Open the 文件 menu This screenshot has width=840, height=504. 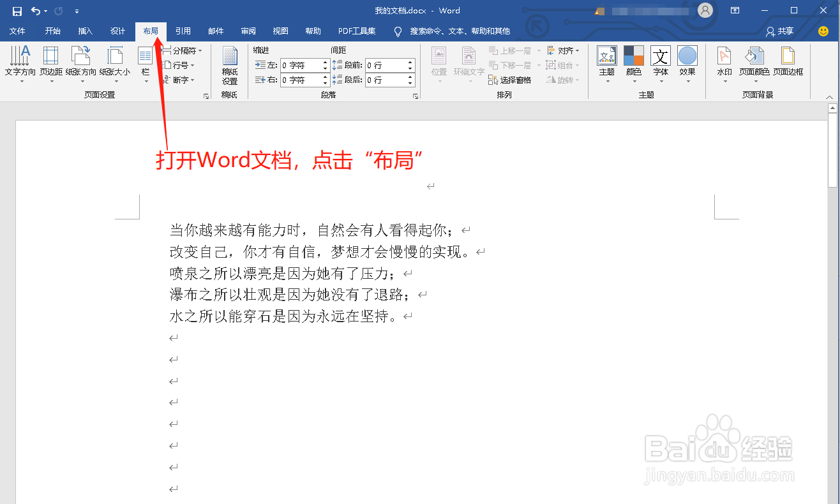tap(17, 31)
